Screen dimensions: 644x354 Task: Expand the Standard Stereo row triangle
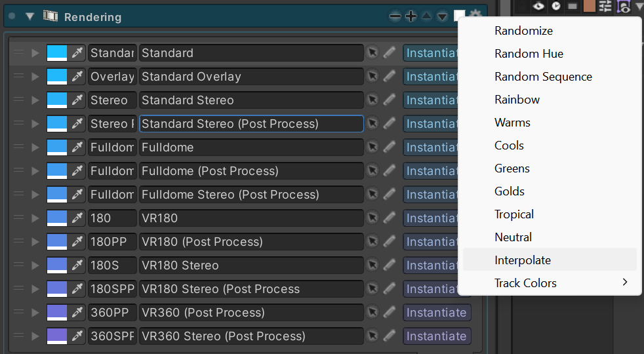click(35, 100)
